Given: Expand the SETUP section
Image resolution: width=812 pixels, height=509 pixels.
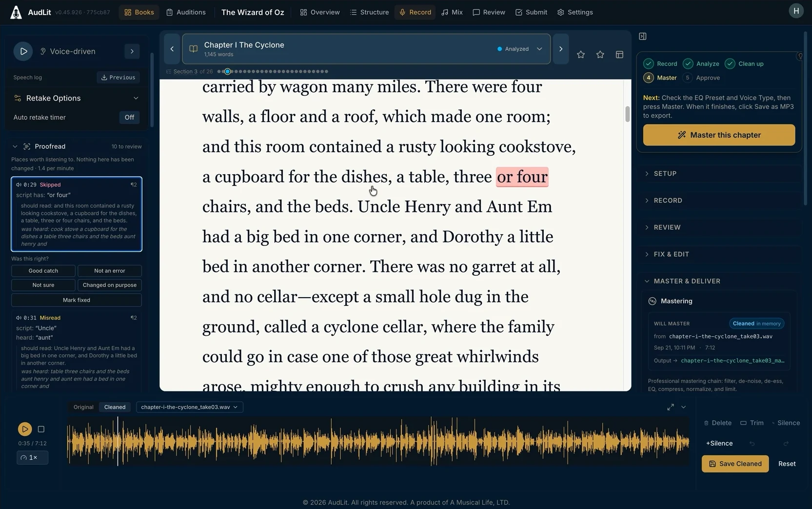Looking at the screenshot, I should [x=719, y=173].
